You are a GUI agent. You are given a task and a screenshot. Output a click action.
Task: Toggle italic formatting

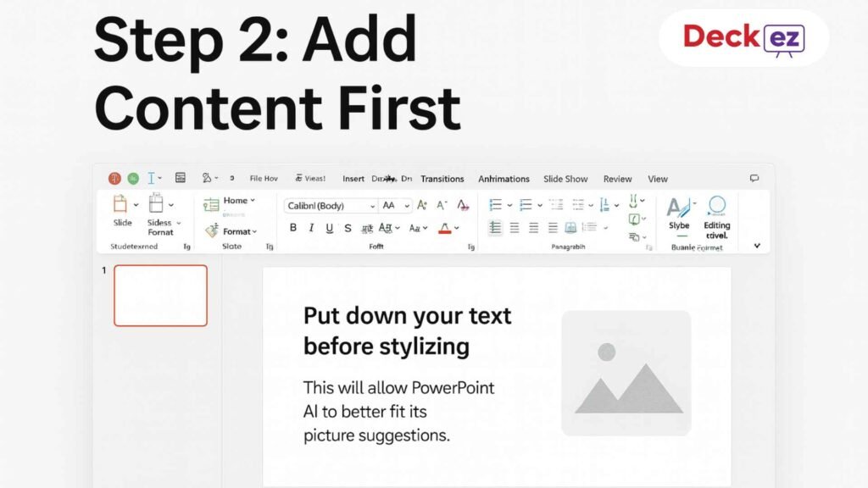pos(311,228)
